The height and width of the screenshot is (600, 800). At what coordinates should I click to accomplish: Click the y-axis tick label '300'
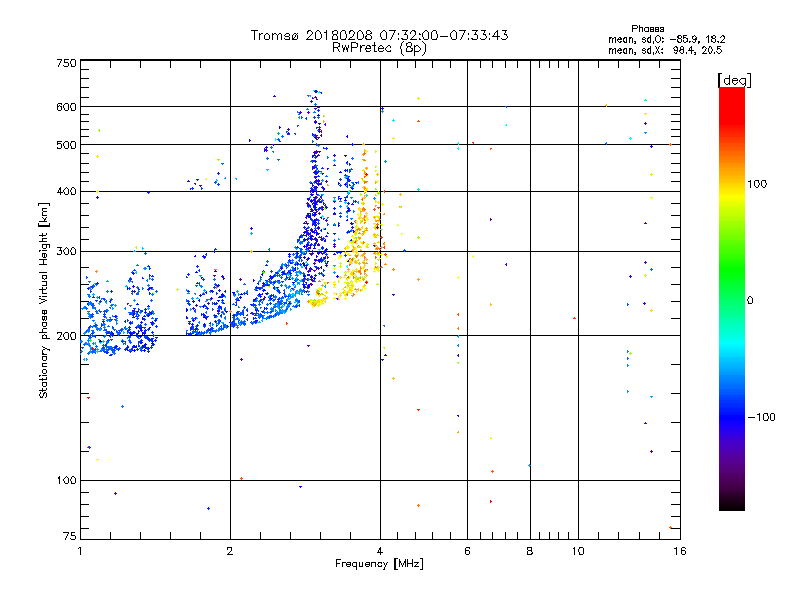tap(67, 252)
